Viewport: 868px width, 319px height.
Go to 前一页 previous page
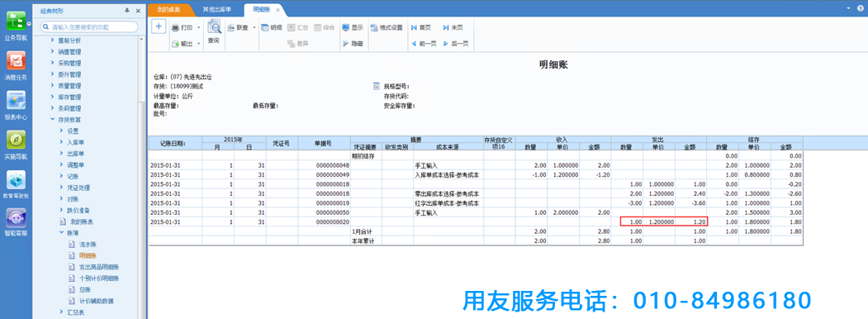424,43
